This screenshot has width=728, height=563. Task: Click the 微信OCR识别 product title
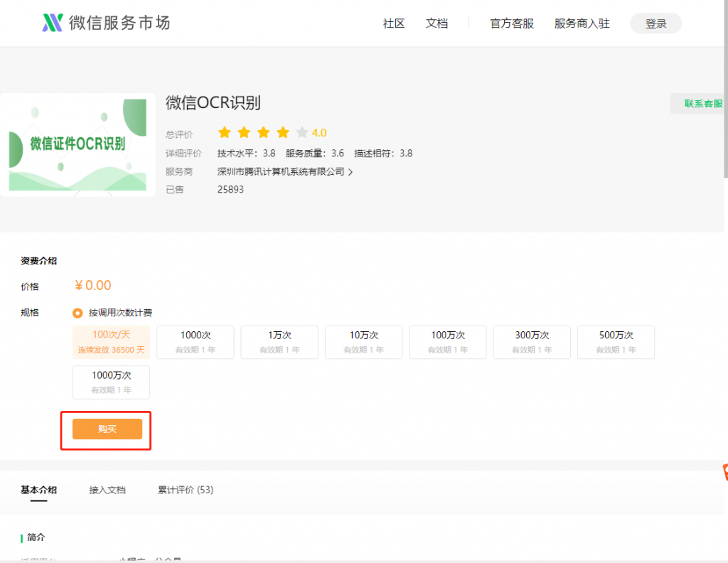(x=213, y=102)
